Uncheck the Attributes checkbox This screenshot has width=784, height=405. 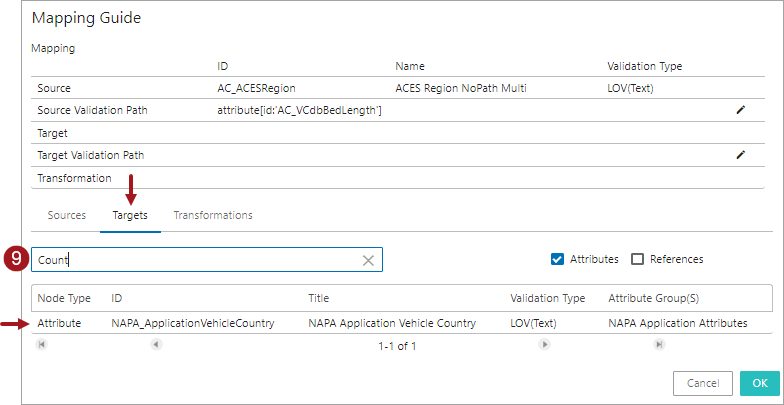pyautogui.click(x=558, y=259)
